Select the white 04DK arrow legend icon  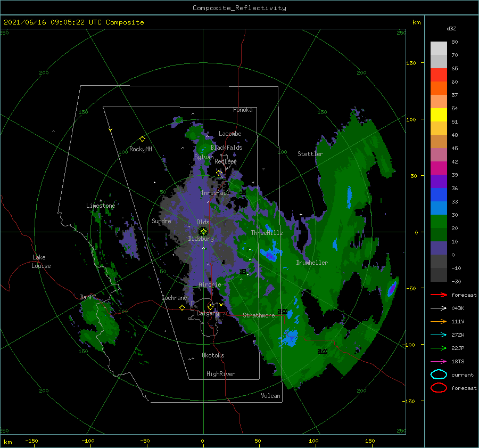pyautogui.click(x=439, y=308)
